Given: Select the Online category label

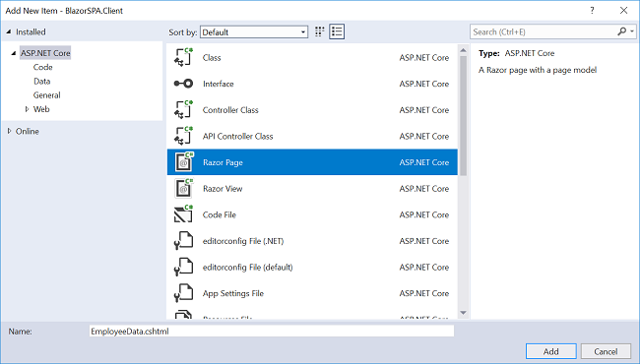Looking at the screenshot, I should pos(28,131).
